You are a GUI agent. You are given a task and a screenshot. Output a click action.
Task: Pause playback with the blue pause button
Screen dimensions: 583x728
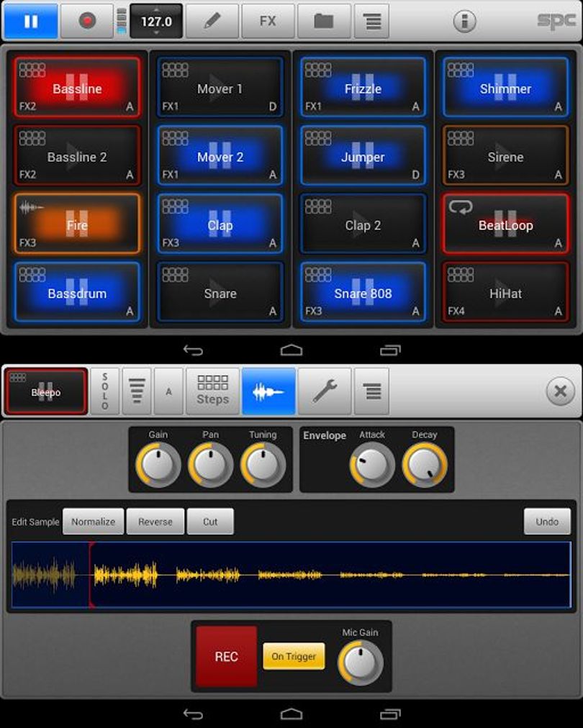tap(31, 21)
